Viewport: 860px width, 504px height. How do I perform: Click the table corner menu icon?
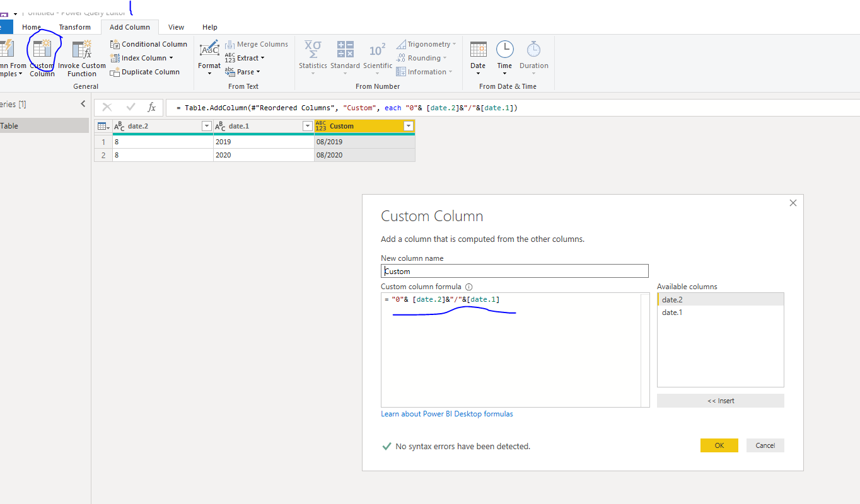pos(103,126)
